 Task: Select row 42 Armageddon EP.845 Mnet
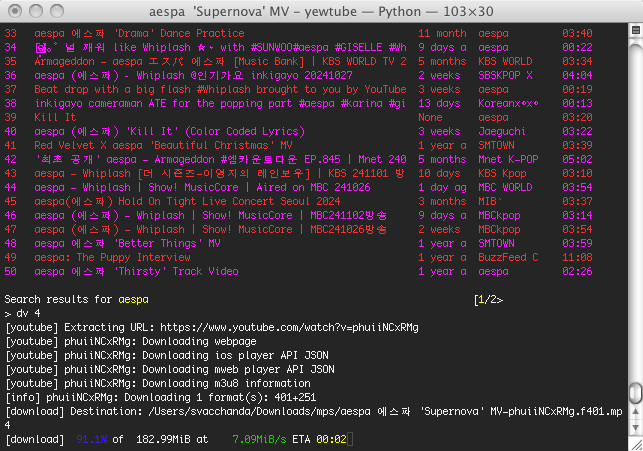299,159
